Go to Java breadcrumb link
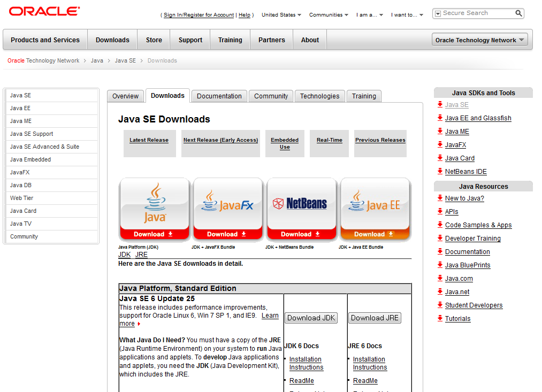 97,60
